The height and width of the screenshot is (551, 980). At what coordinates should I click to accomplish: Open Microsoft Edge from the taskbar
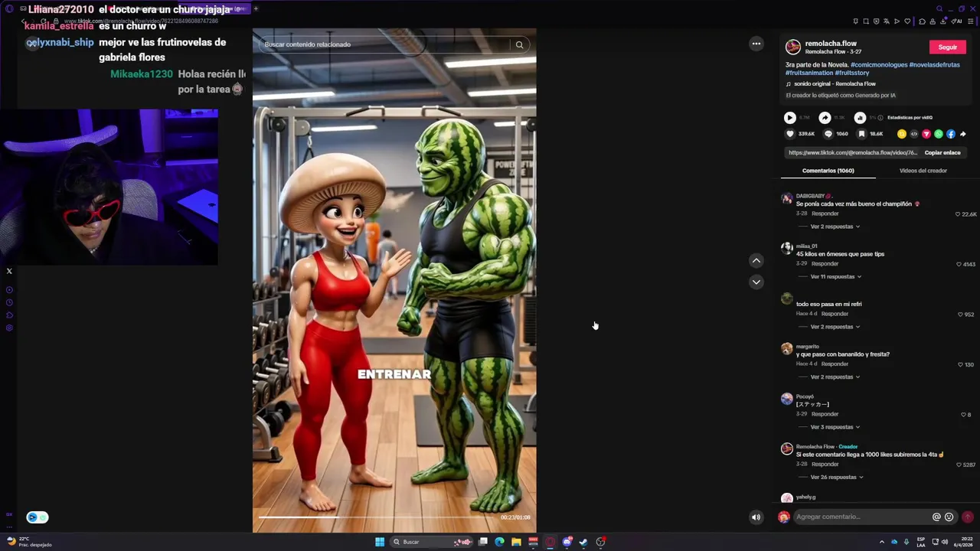coord(499,542)
